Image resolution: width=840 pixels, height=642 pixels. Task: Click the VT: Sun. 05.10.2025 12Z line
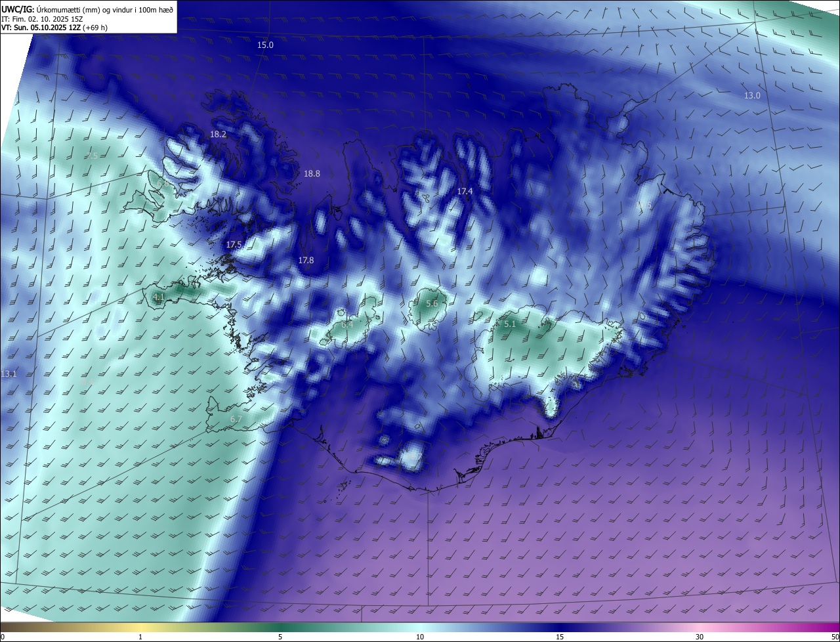(54, 28)
